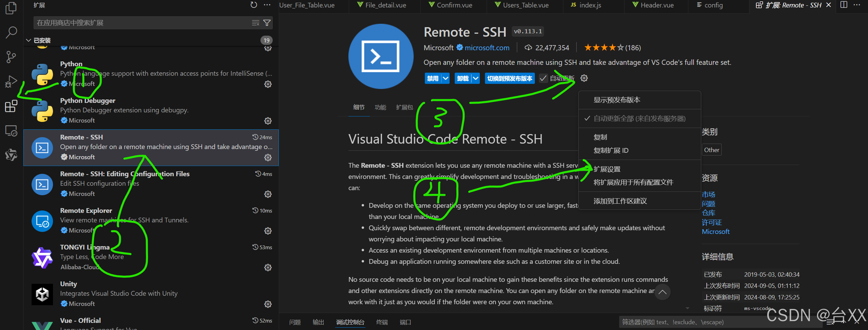Open the index.js editor tab

click(x=594, y=5)
